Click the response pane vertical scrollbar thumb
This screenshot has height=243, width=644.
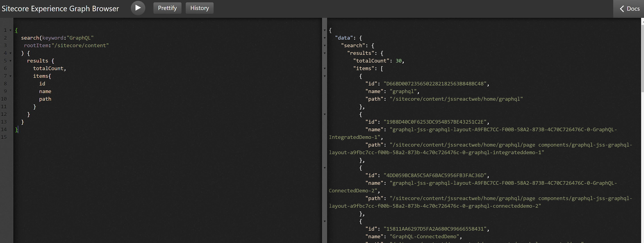click(x=642, y=59)
